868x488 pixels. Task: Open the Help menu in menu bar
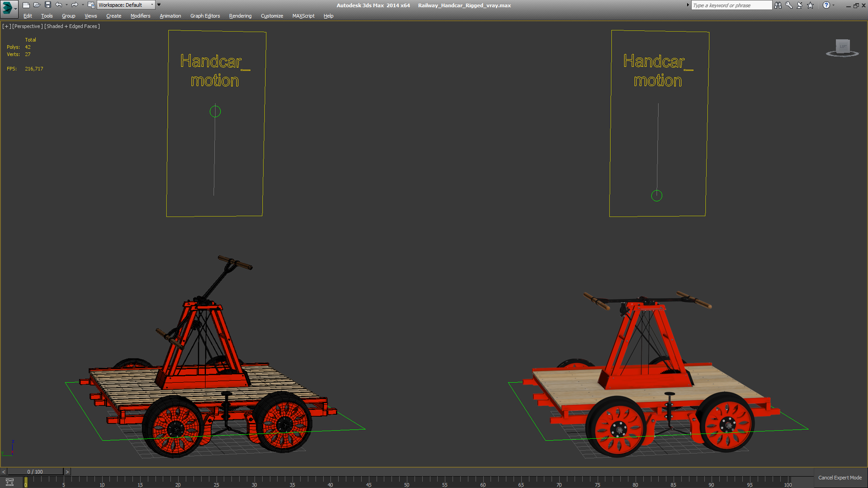point(329,16)
